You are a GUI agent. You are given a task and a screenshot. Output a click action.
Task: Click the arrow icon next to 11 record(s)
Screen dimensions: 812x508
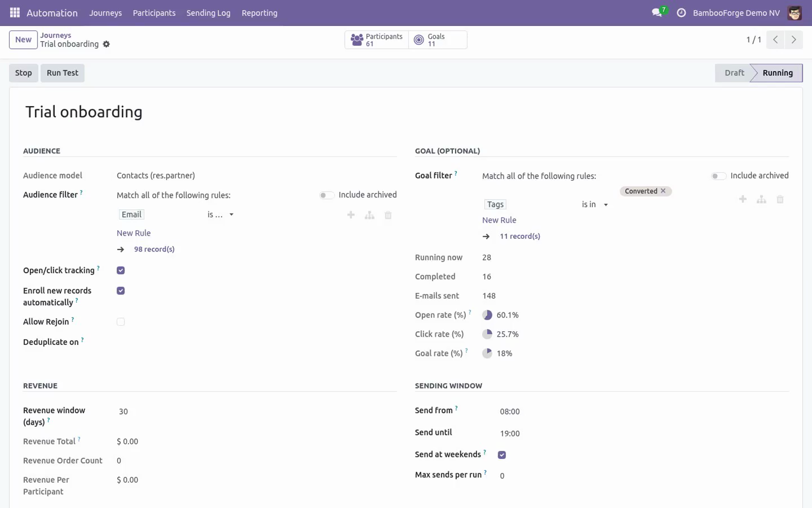click(x=486, y=236)
